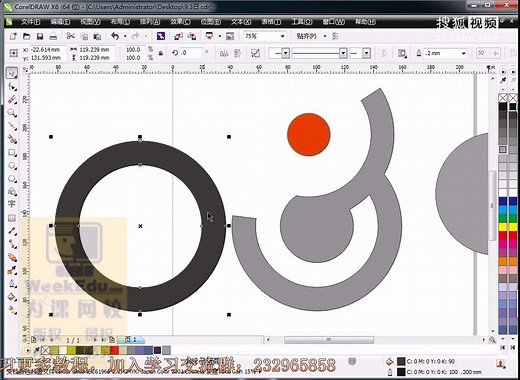Screen dimensions: 520x380
Task: Go to the next page arrow
Action: [95, 340]
